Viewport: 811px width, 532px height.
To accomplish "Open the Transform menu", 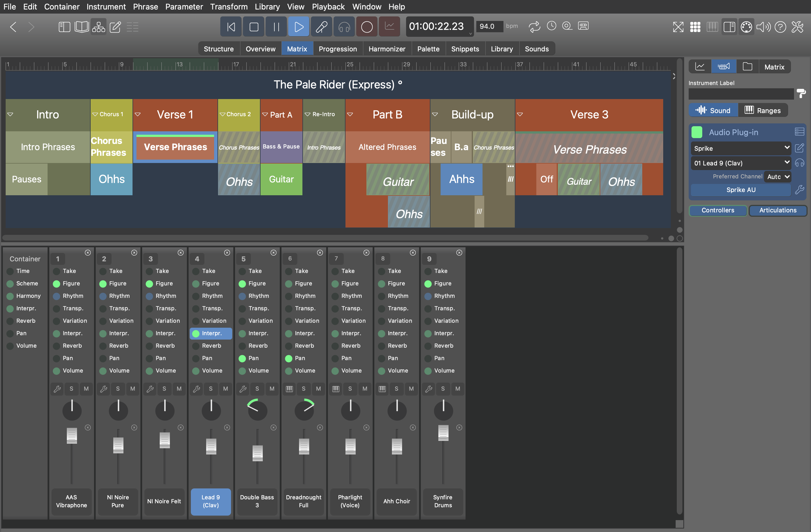I will [x=228, y=7].
